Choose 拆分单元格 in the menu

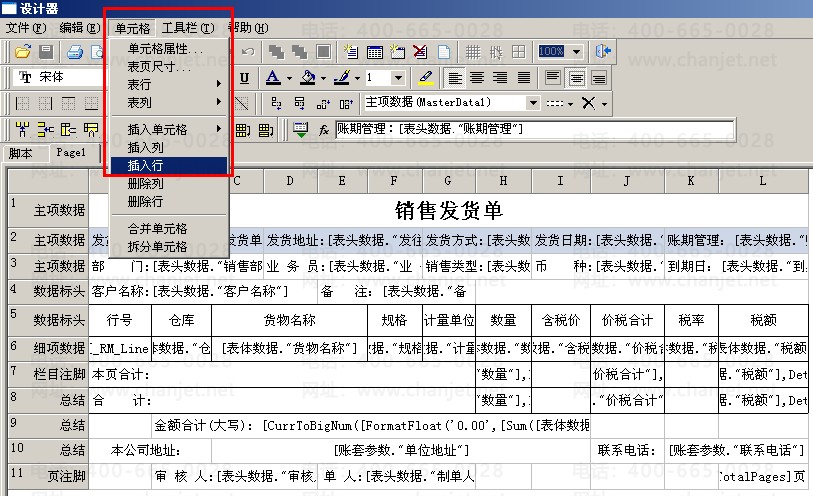point(169,246)
